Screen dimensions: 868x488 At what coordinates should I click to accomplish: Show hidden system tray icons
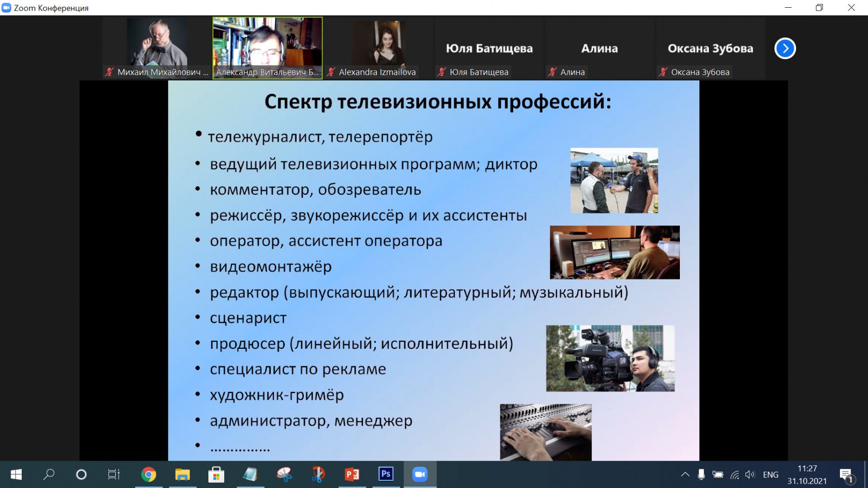tap(685, 475)
